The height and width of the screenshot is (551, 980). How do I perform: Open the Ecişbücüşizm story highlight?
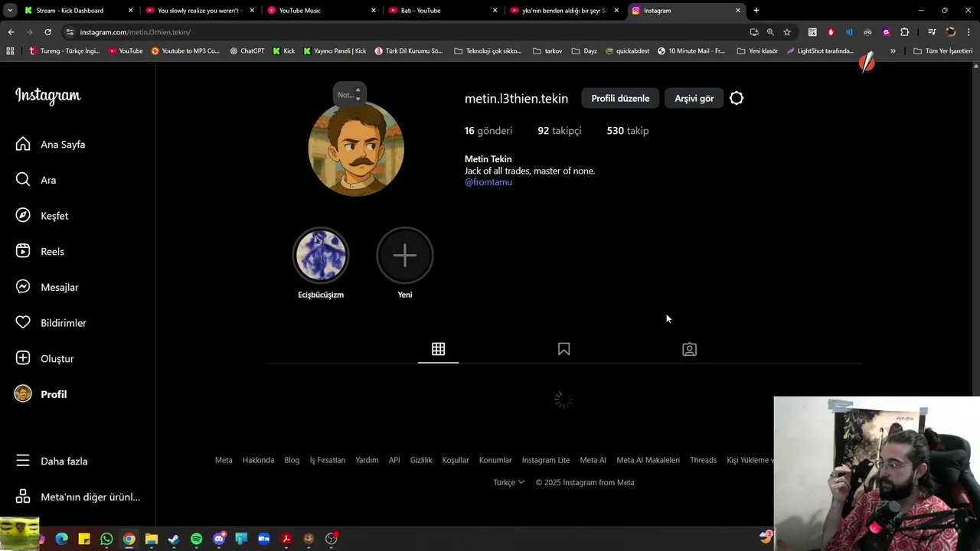pos(321,255)
